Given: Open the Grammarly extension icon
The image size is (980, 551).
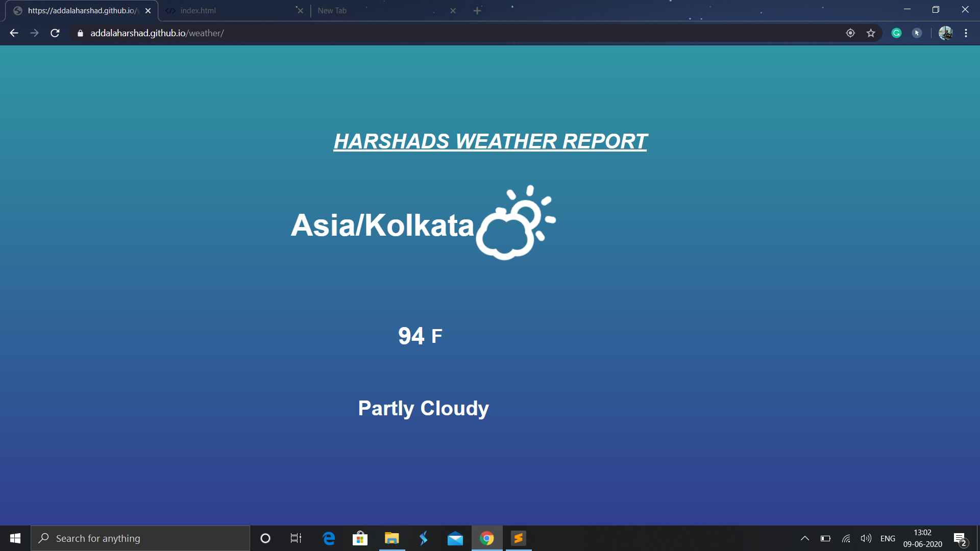Looking at the screenshot, I should click(896, 33).
